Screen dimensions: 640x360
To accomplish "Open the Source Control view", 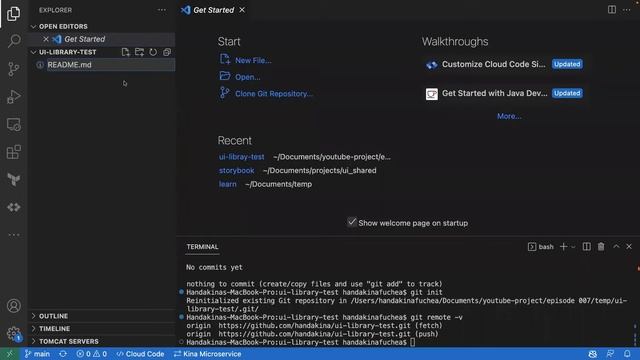I will coord(13,69).
